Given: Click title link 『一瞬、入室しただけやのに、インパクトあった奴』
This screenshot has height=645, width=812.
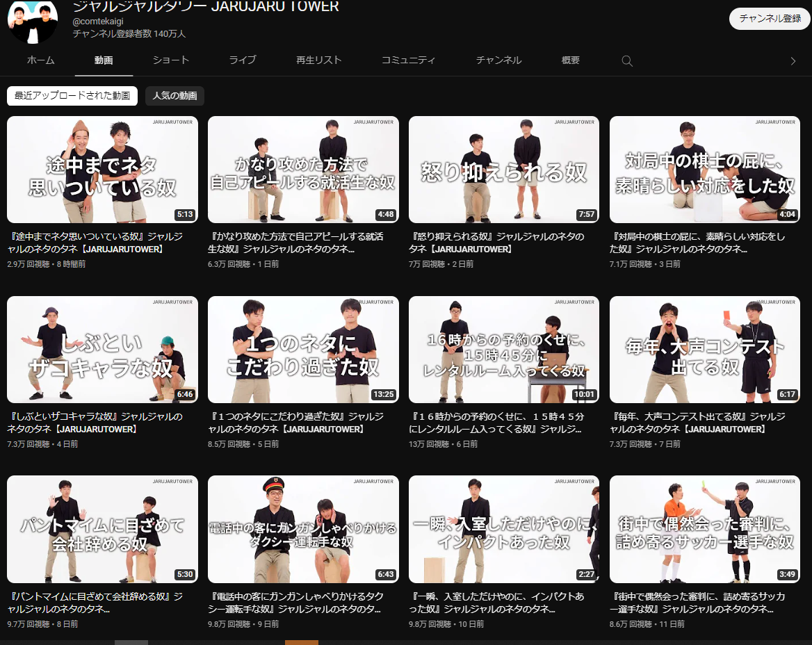Looking at the screenshot, I should [x=496, y=603].
